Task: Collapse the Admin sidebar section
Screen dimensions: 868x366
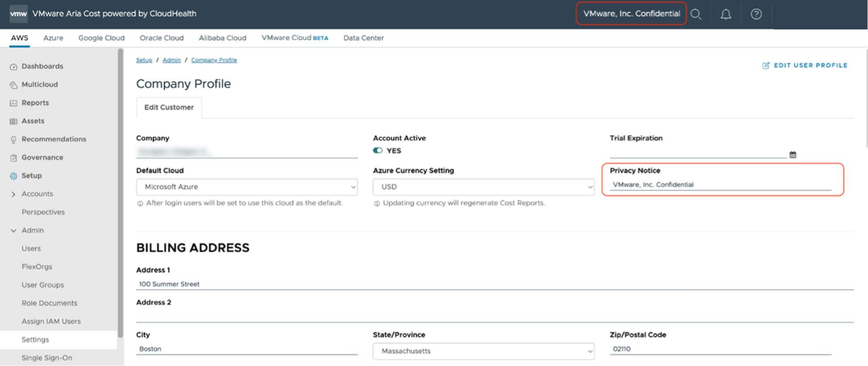Action: tap(13, 230)
